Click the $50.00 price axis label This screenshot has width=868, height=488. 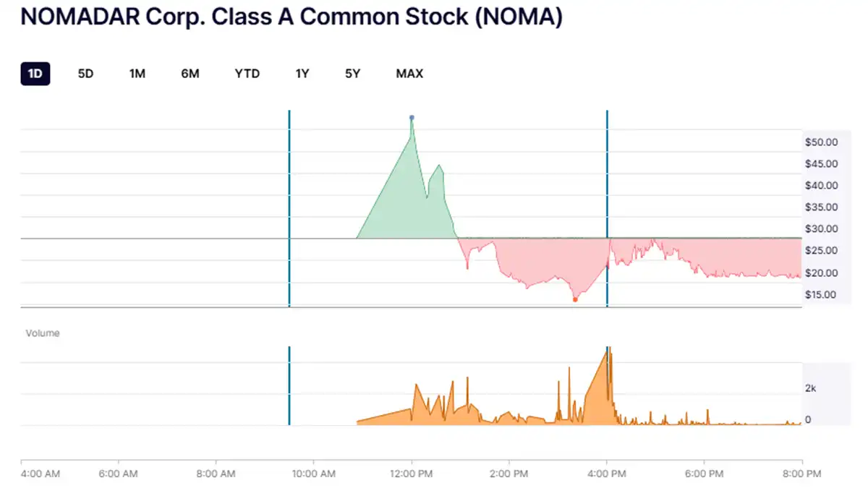click(x=820, y=142)
